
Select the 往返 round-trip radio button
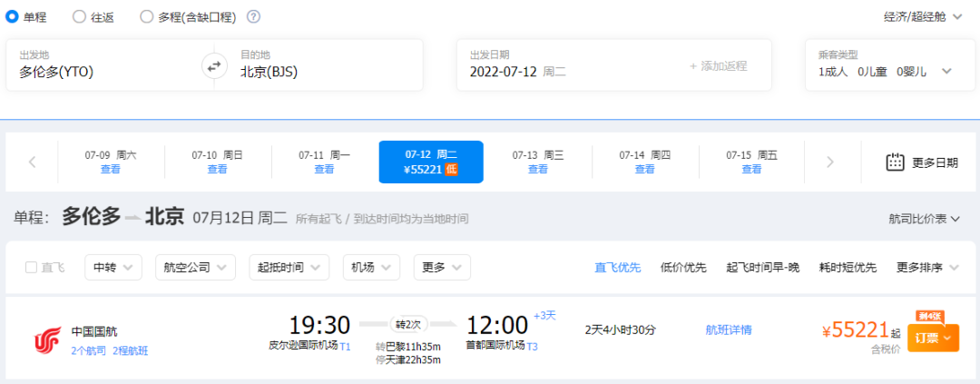click(x=79, y=17)
